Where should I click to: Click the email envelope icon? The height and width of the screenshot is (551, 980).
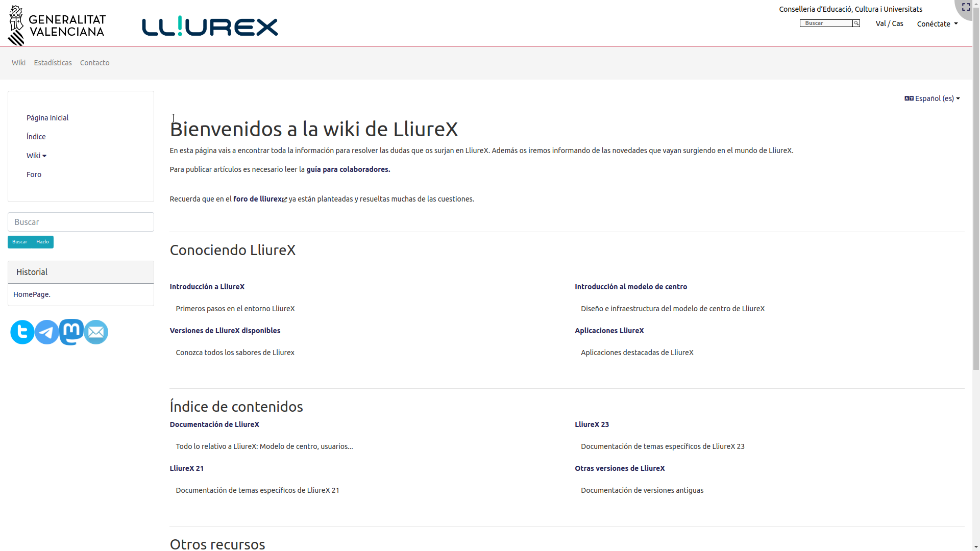click(x=96, y=332)
